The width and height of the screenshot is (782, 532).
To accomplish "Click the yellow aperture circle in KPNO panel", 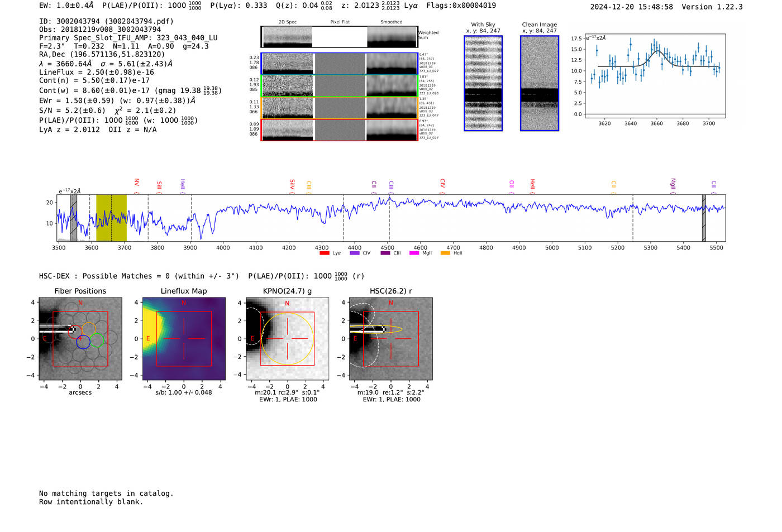I will (x=287, y=339).
